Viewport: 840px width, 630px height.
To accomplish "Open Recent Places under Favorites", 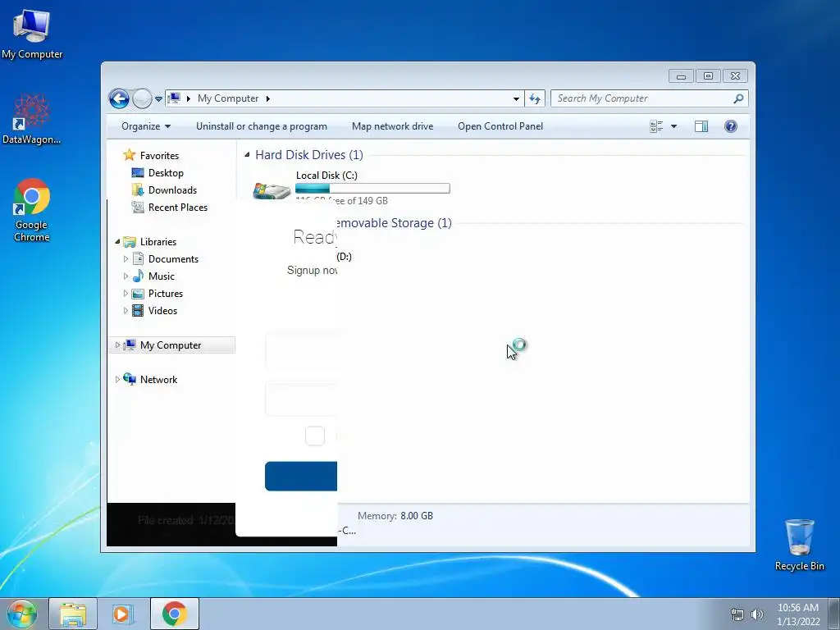I will point(178,207).
